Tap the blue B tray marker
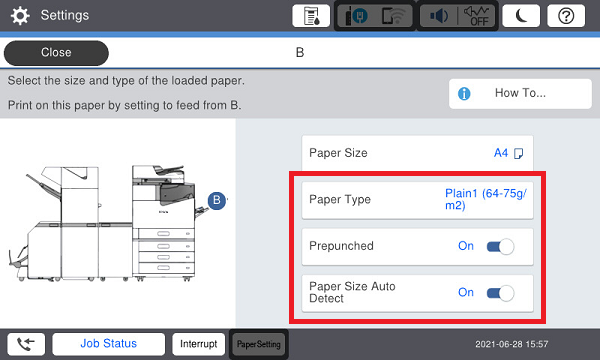 point(217,200)
